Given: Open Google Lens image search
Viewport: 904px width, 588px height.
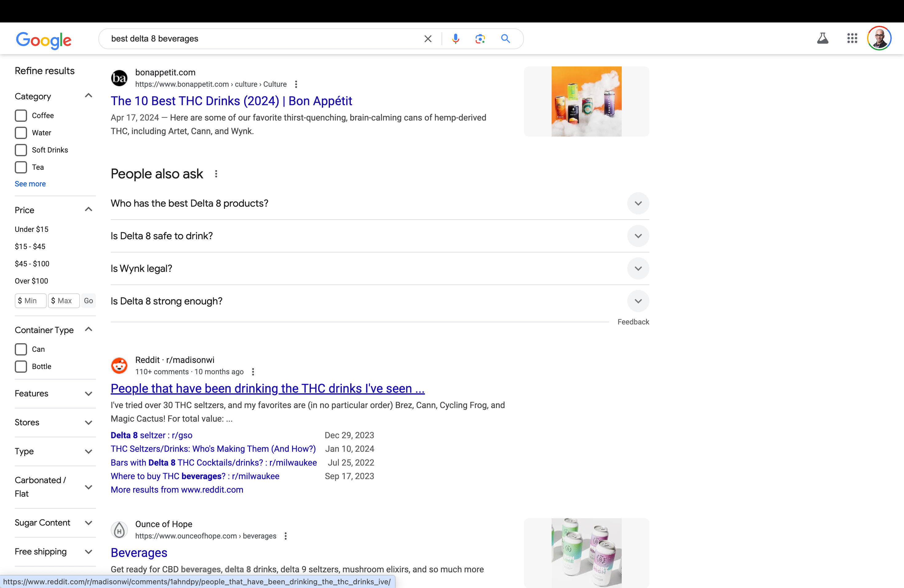Looking at the screenshot, I should click(x=480, y=39).
